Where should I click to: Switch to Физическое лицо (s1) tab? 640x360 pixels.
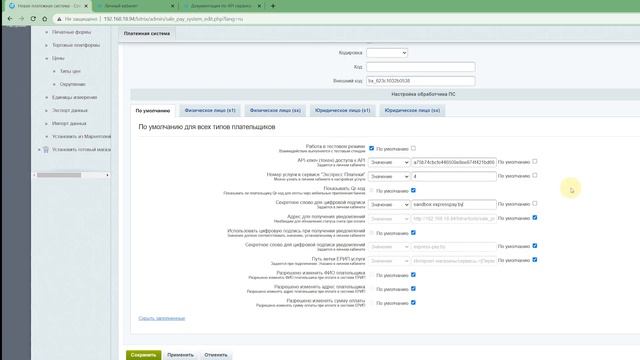click(x=210, y=110)
